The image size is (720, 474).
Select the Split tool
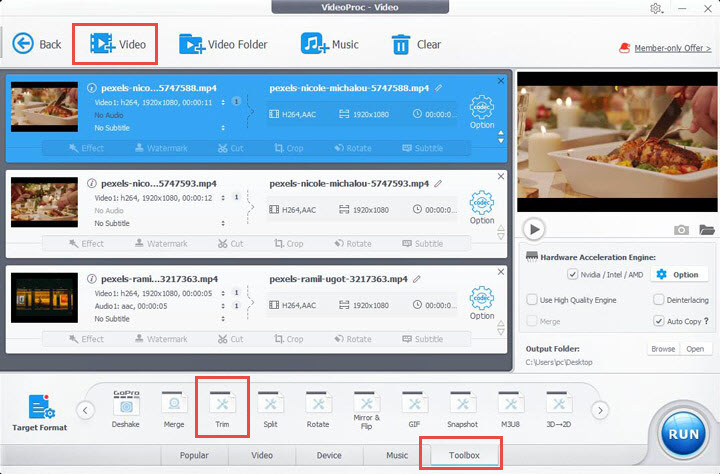pos(270,409)
